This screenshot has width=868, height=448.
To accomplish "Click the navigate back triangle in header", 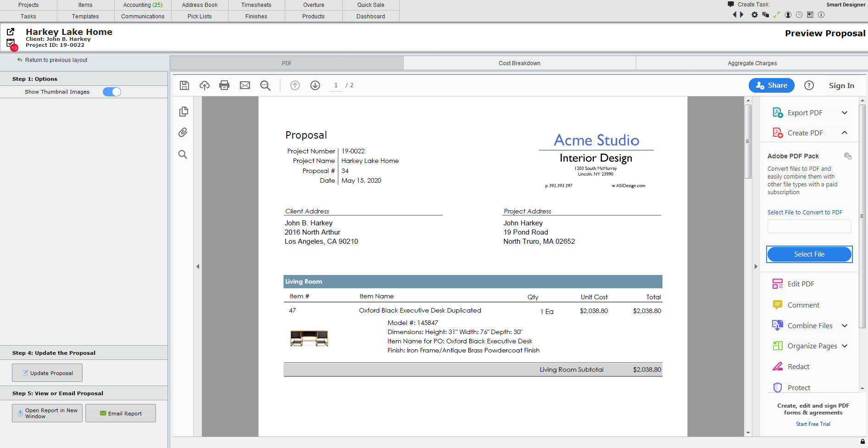I will click(734, 15).
